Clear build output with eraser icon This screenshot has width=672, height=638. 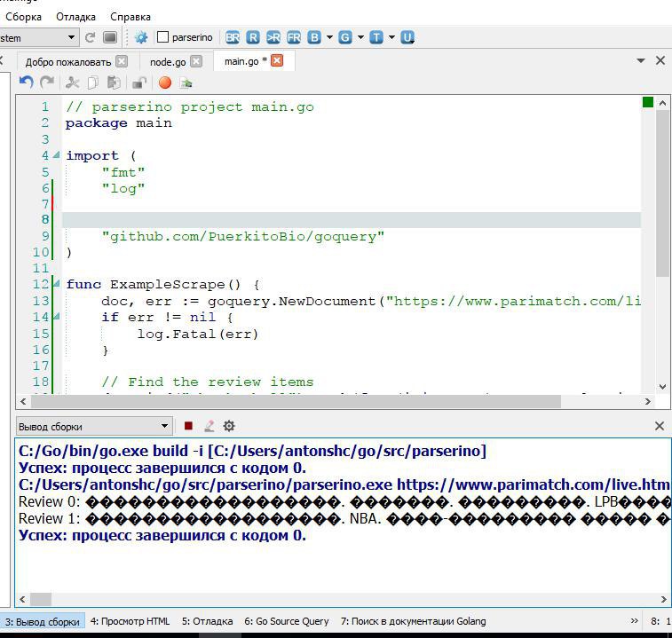209,426
